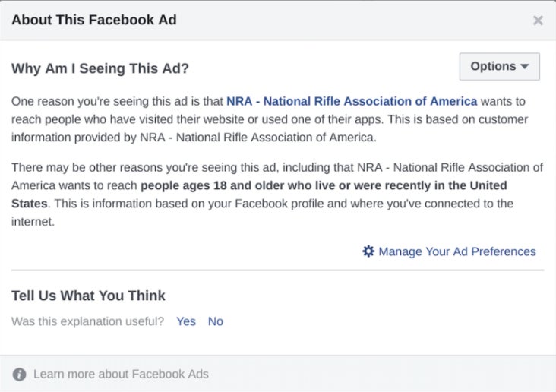
Task: Open the Options dropdown button
Action: click(x=500, y=67)
